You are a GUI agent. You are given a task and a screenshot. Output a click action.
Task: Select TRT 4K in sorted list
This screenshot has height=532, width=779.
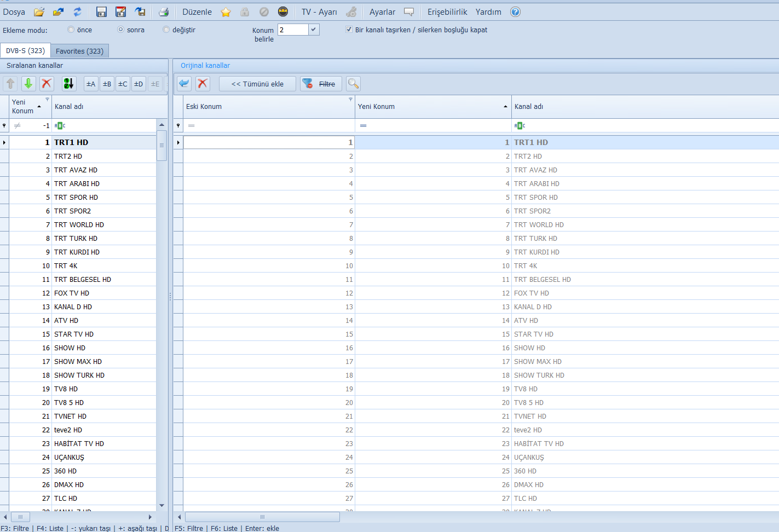pos(82,266)
